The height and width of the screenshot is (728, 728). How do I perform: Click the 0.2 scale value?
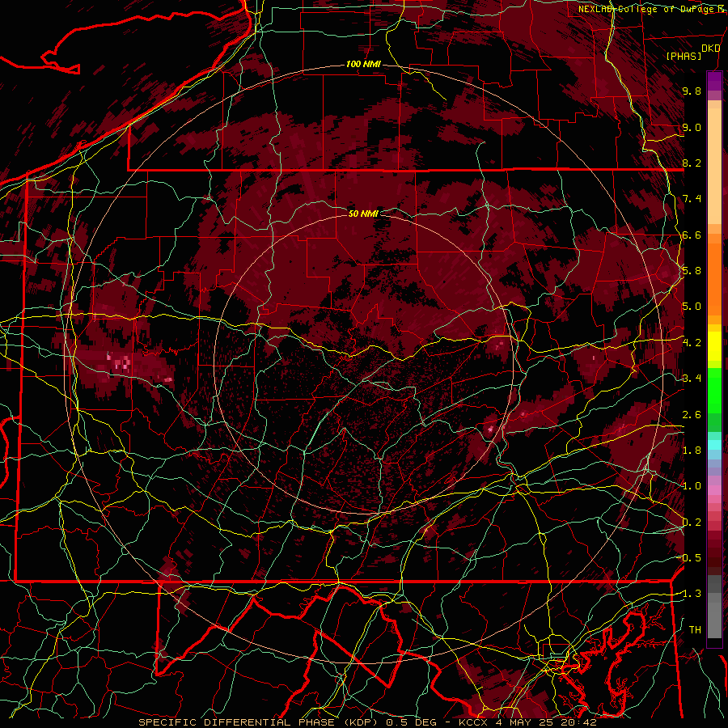pyautogui.click(x=692, y=523)
